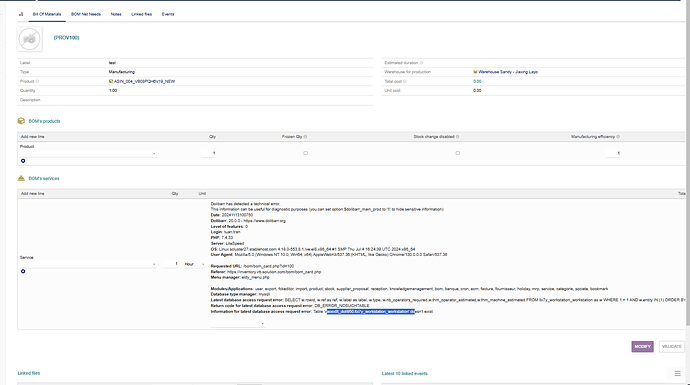This screenshot has height=385, width=690.
Task: Click the products Qty input field
Action: click(x=209, y=153)
